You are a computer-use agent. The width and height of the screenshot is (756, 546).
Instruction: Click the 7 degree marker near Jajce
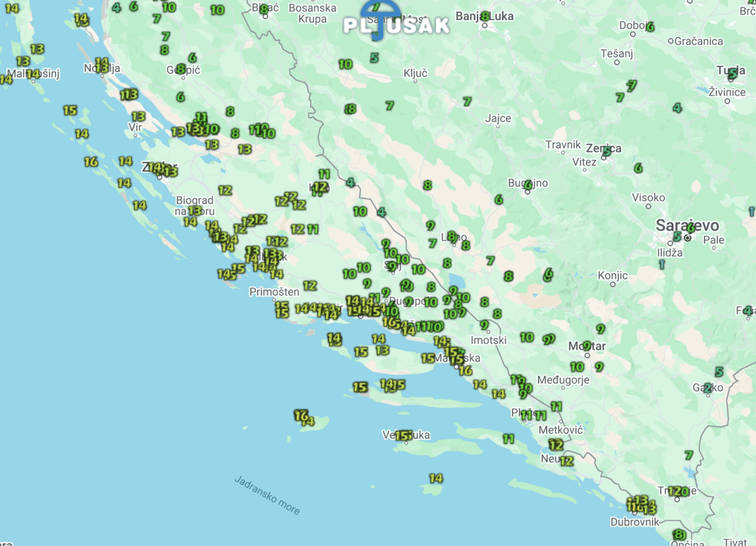[x=467, y=101]
